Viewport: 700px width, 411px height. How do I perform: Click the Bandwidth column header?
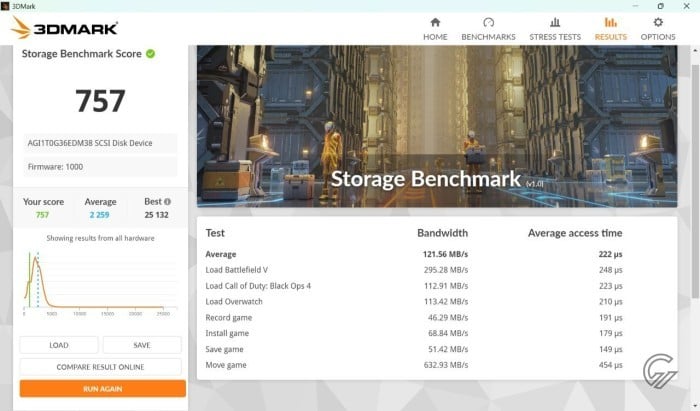pos(442,233)
